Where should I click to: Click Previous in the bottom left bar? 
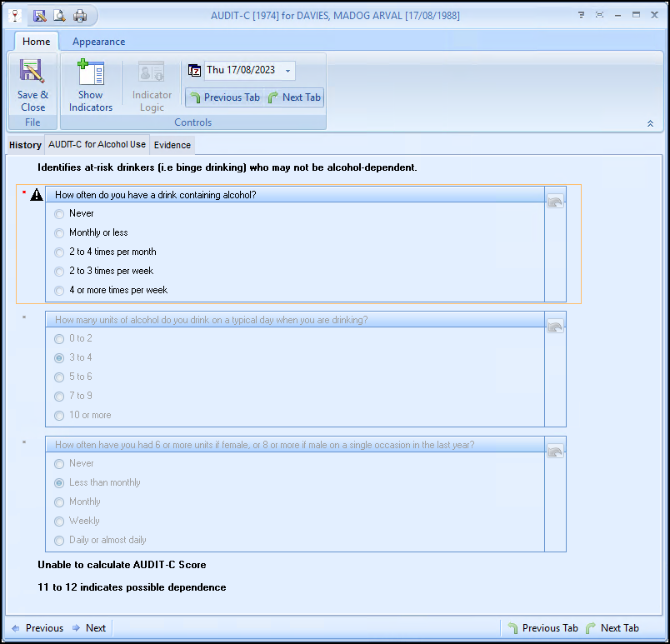coord(37,628)
